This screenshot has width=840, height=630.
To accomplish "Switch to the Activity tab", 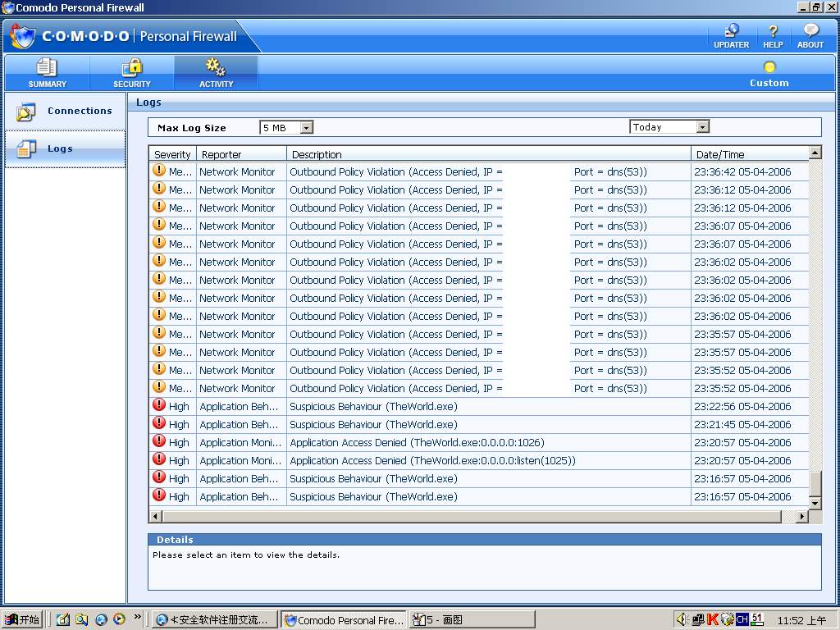I will pos(216,73).
